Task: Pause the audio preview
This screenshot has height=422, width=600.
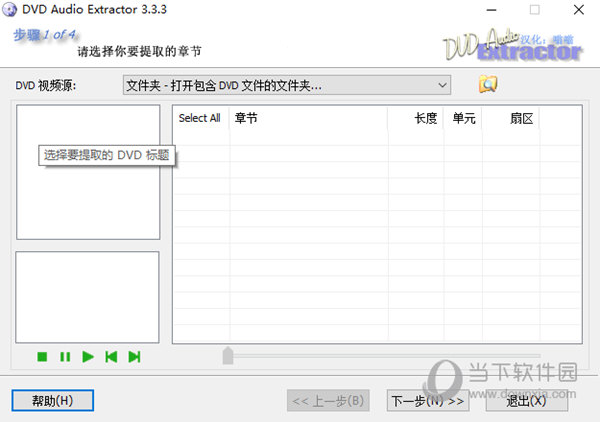Action: click(65, 357)
